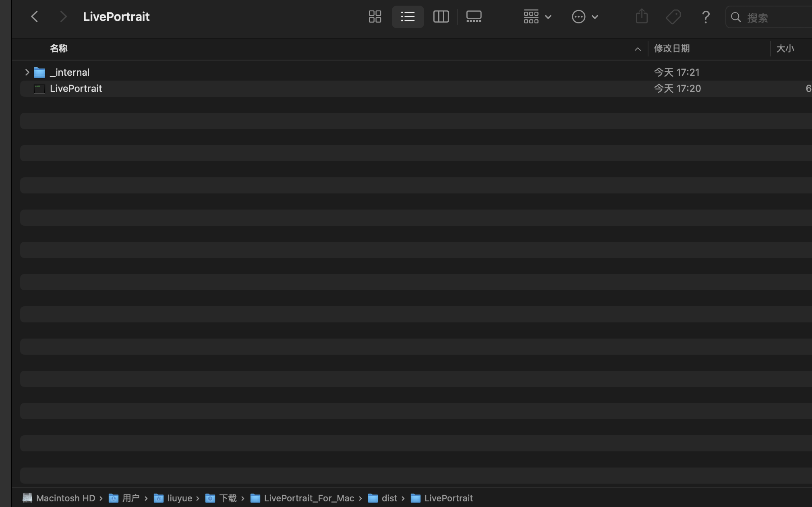
Task: Expand the _internal folder disclosure arrow
Action: tap(27, 73)
